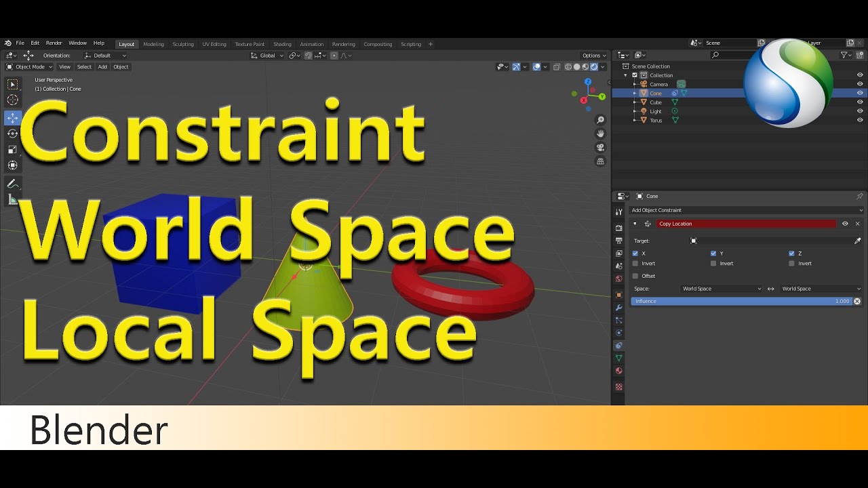Open the Modifiers wrench tab
Image resolution: width=868 pixels, height=488 pixels.
pyautogui.click(x=618, y=308)
